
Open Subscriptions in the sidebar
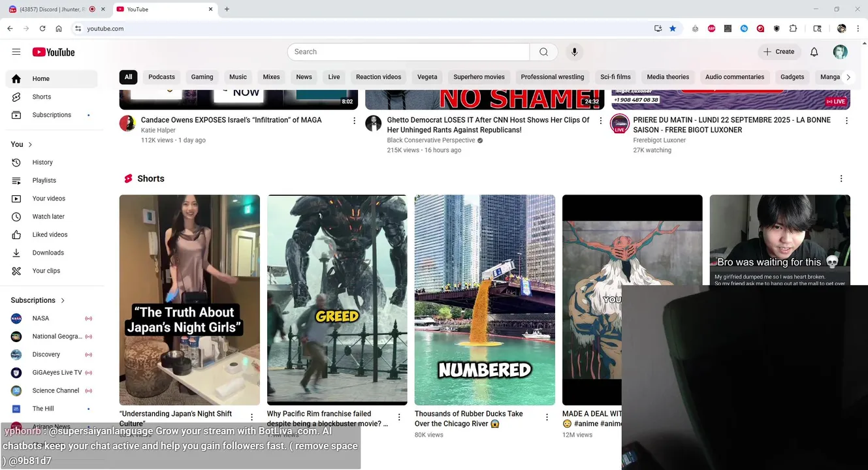coord(52,115)
